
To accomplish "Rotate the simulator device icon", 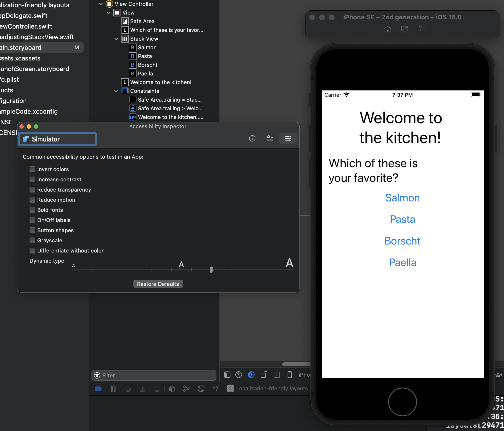I will (x=422, y=29).
